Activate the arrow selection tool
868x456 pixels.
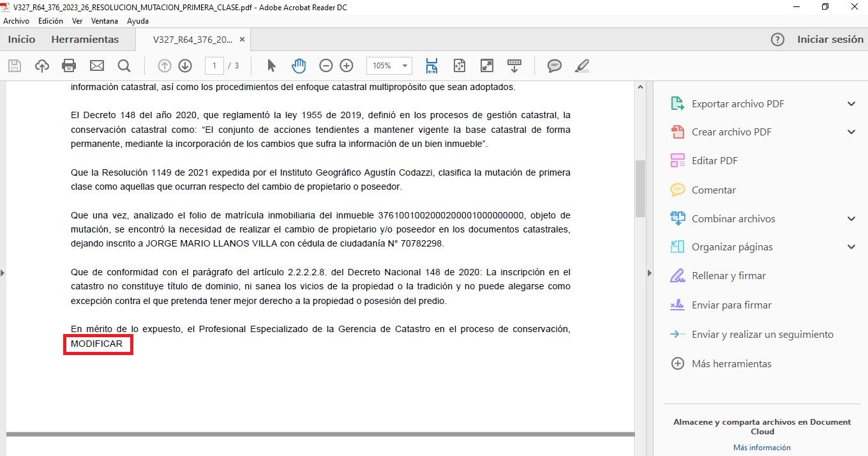(x=271, y=66)
